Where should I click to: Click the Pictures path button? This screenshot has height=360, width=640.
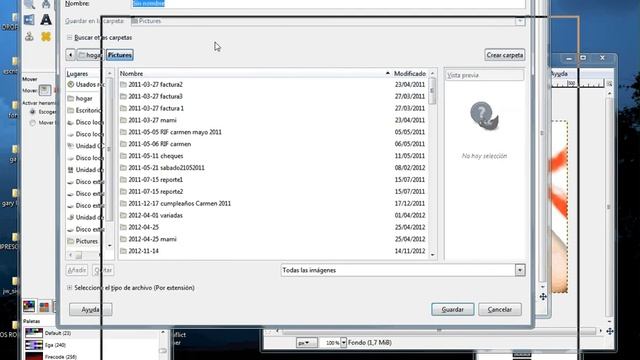pyautogui.click(x=120, y=55)
